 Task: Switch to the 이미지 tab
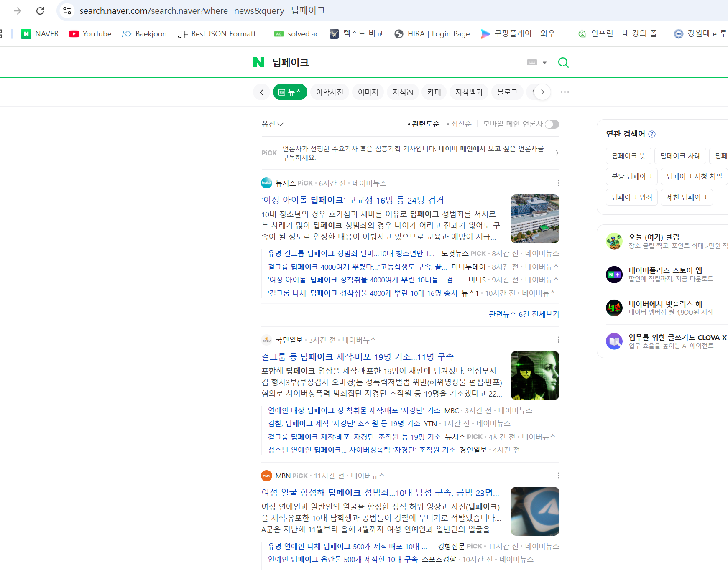click(368, 92)
